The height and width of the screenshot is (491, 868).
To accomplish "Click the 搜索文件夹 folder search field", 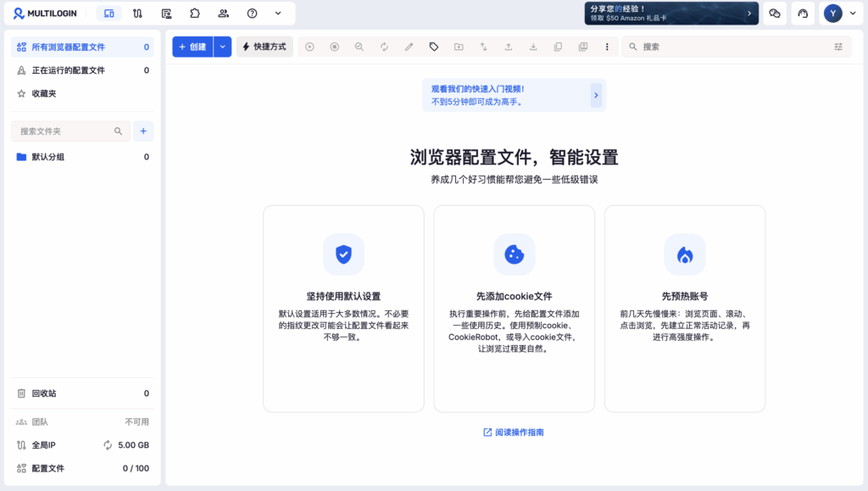I will coord(70,131).
